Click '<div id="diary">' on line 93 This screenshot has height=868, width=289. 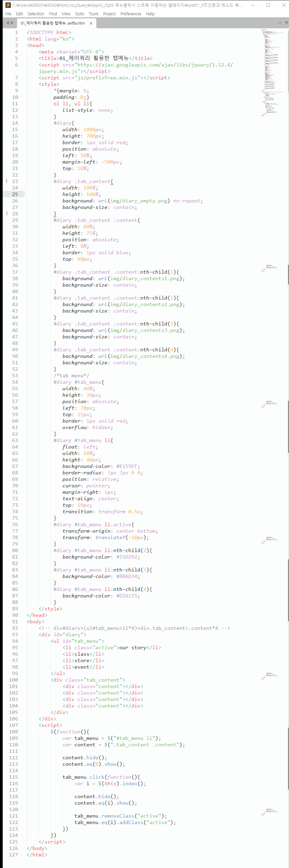pyautogui.click(x=62, y=635)
